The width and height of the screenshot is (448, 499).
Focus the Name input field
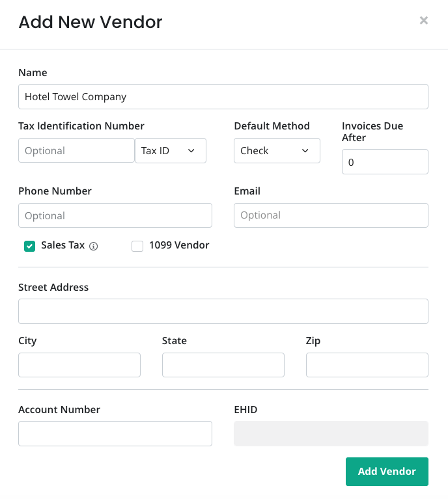(223, 97)
